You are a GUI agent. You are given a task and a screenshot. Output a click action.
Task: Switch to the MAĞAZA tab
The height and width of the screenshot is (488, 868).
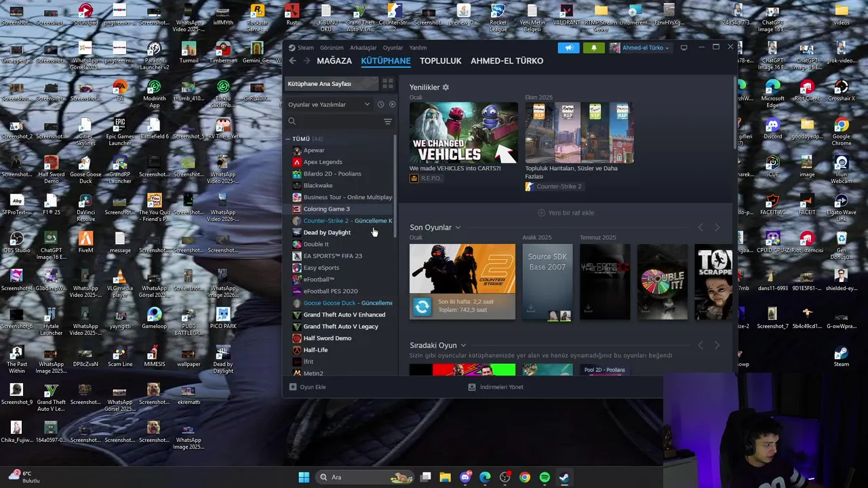click(x=335, y=60)
